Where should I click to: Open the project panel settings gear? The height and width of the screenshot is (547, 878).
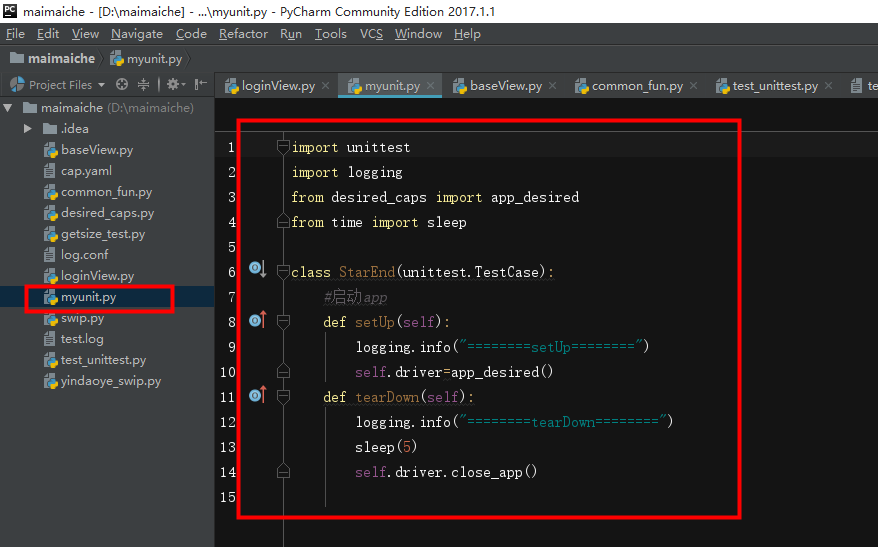pyautogui.click(x=175, y=85)
